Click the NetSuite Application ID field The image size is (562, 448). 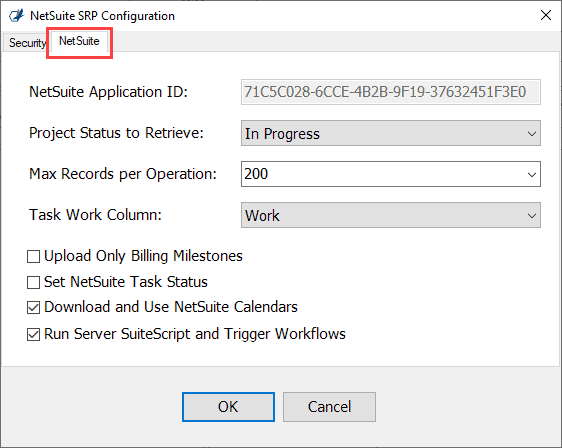391,92
